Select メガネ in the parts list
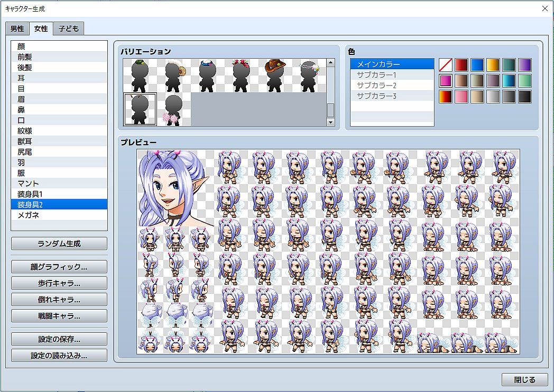Screen dimensions: 554x392 [59, 215]
